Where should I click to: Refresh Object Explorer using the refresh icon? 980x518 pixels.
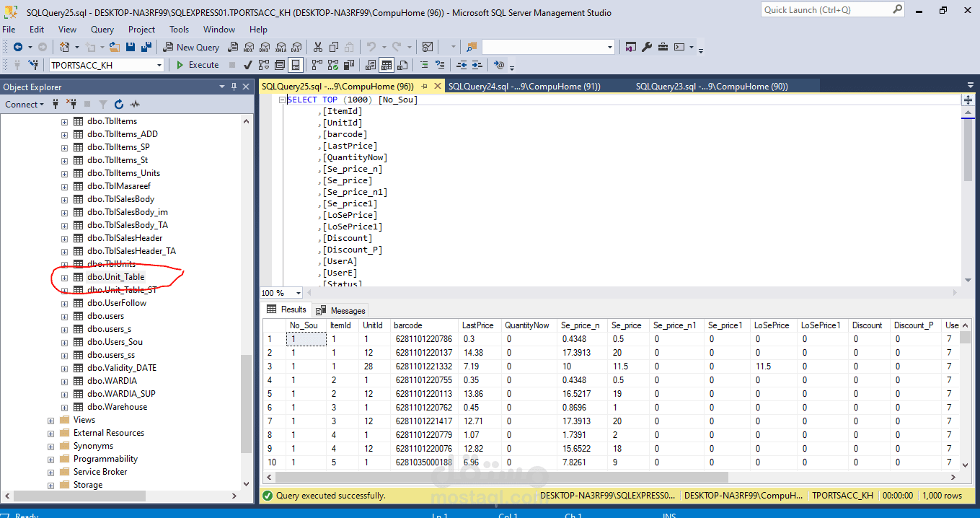(x=119, y=105)
